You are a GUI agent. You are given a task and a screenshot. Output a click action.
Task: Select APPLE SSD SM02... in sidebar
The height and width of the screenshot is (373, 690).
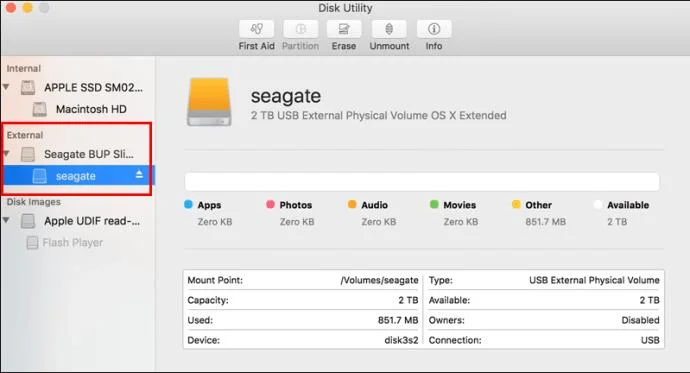tap(93, 88)
